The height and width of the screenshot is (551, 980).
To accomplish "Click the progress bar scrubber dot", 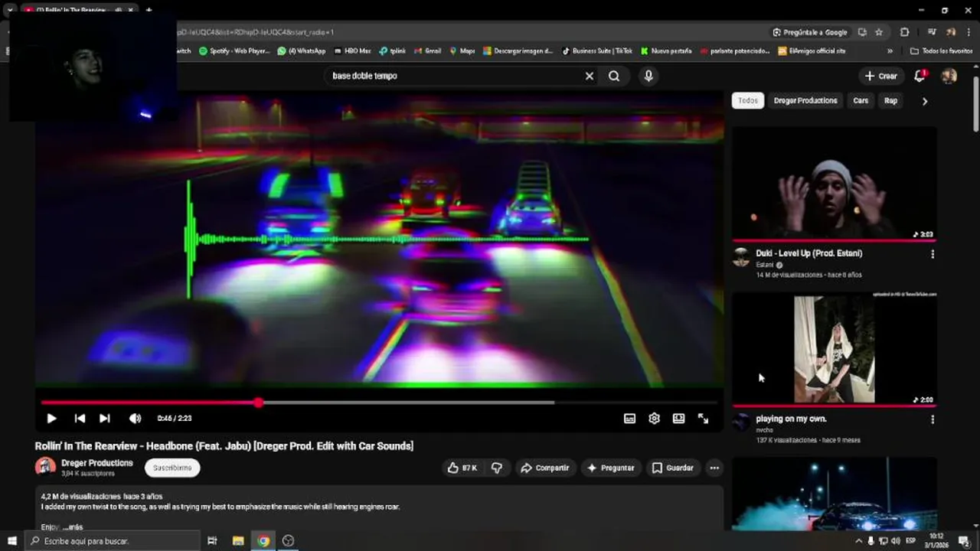I will pos(259,403).
